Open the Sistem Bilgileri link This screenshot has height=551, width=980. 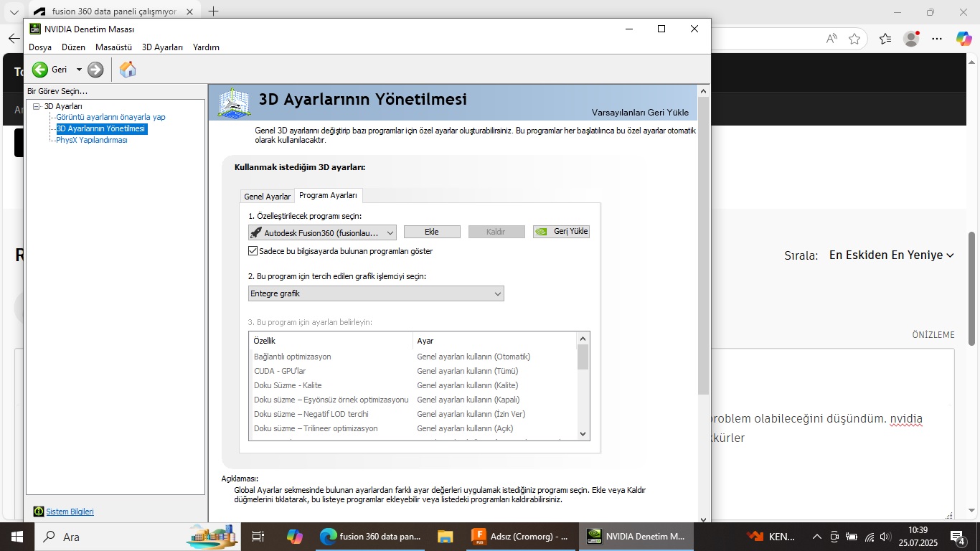tap(70, 512)
